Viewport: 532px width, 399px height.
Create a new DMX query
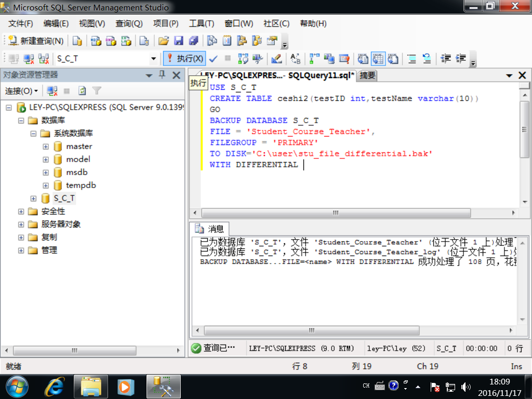[x=111, y=41]
